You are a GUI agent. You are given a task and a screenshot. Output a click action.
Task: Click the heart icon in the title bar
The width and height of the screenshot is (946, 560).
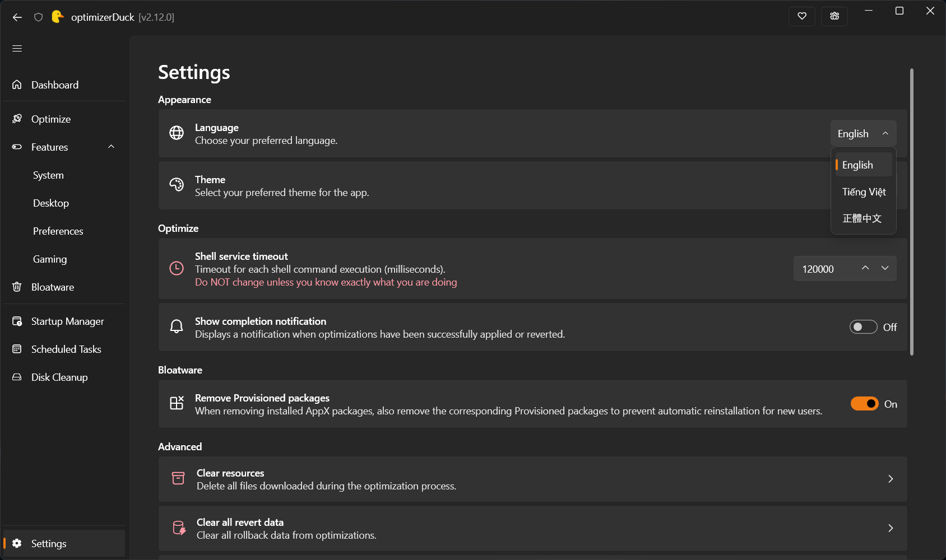point(802,16)
